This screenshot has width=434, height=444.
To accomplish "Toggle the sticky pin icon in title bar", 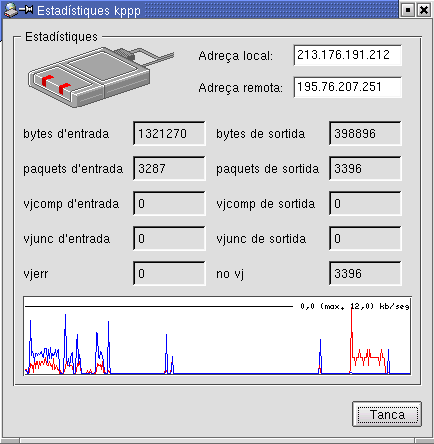I will click(x=27, y=10).
